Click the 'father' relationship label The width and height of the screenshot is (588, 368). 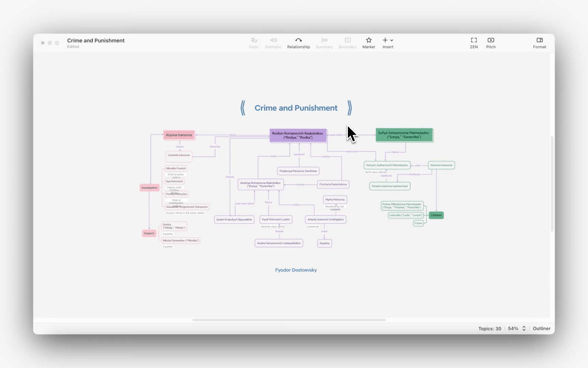395,152
